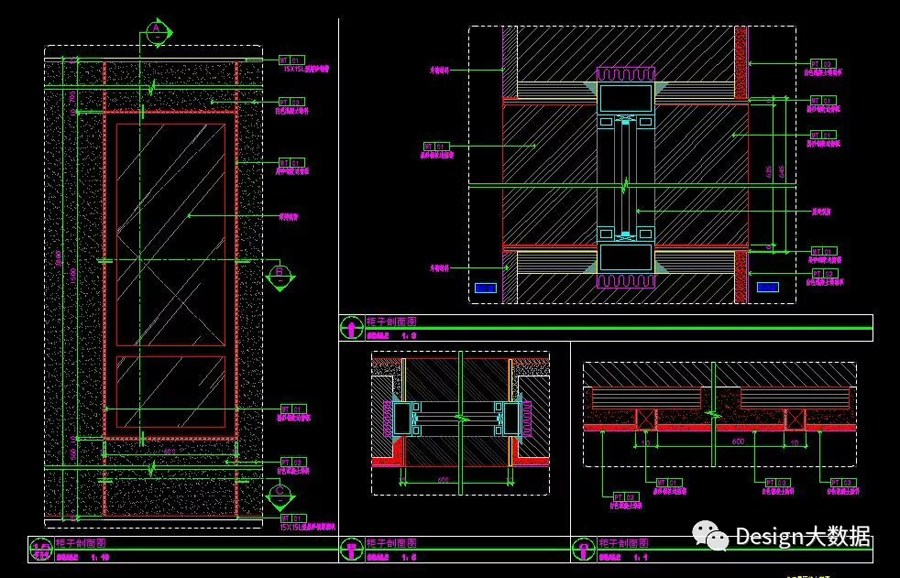Select the drawing number symbol of the bottom-left title block

pos(40,548)
